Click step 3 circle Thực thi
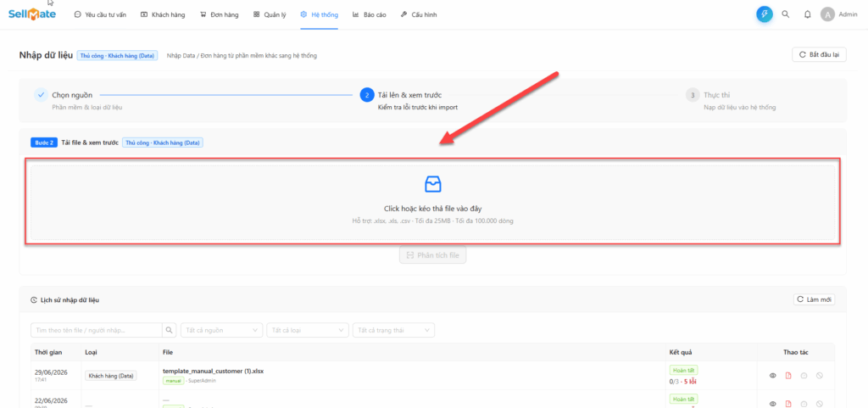 [692, 95]
